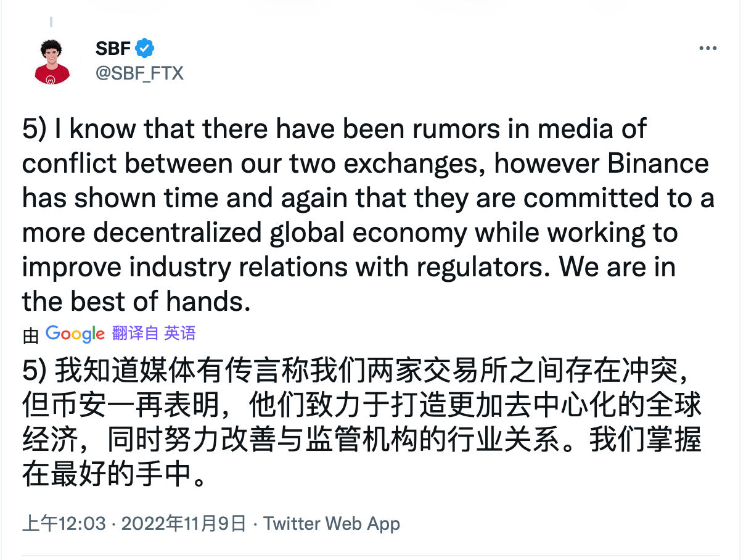Click the 翻译自 英语 translation link
The width and height of the screenshot is (746, 560).
(154, 334)
